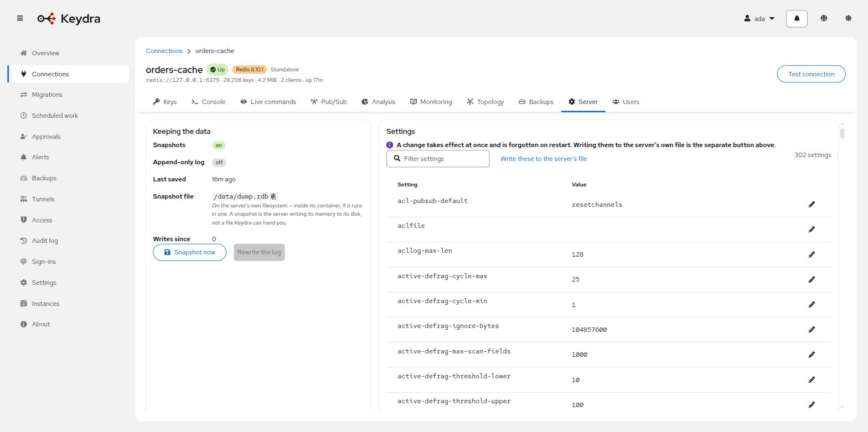Edit active-defrag-cycle-min with pencil icon

tap(812, 304)
